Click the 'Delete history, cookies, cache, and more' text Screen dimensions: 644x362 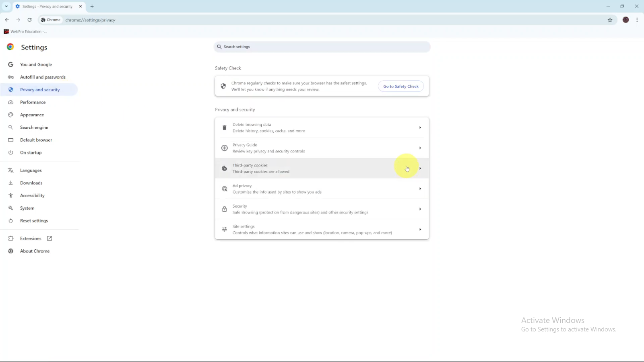268,131
